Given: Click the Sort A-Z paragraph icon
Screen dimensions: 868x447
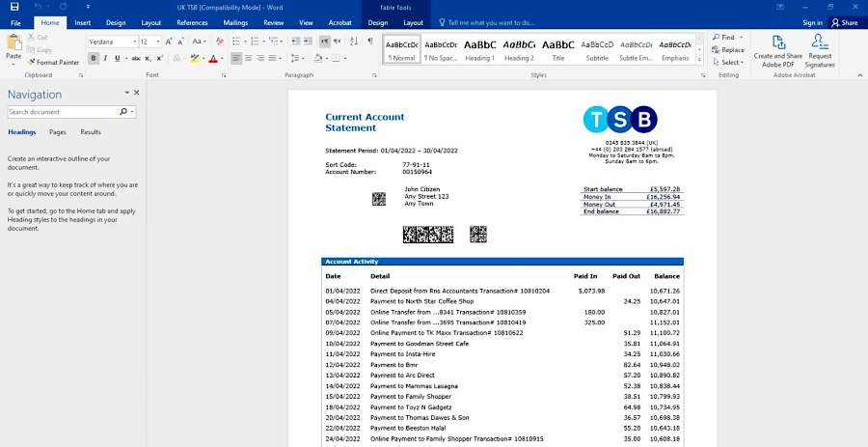Looking at the screenshot, I should coord(352,42).
